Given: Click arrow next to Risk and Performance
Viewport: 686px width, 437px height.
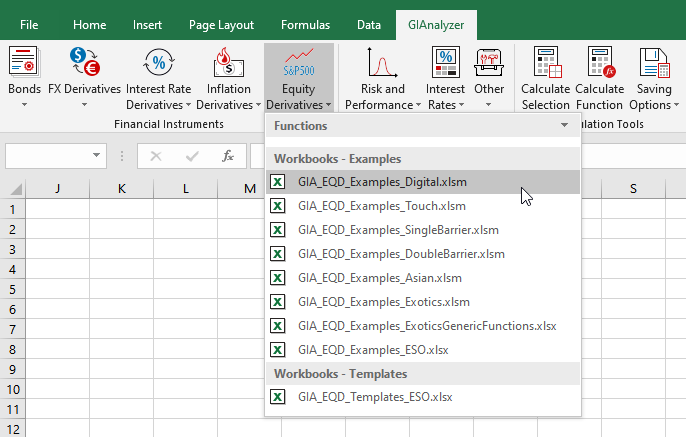Looking at the screenshot, I should (418, 105).
